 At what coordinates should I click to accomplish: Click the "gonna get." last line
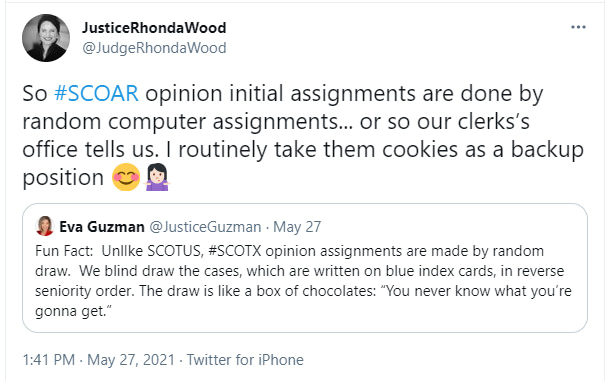(73, 311)
